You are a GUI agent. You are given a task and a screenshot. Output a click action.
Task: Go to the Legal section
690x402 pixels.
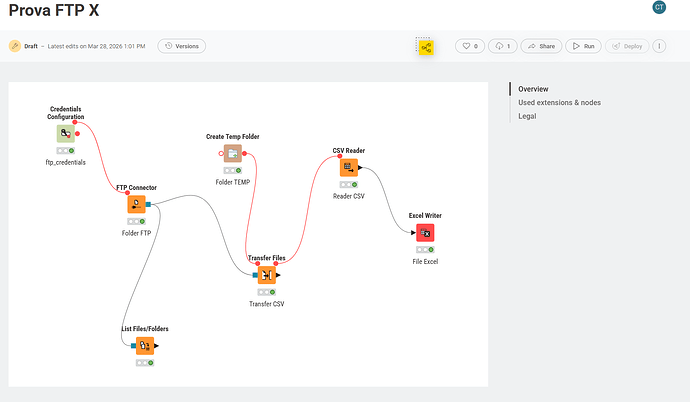click(x=527, y=116)
